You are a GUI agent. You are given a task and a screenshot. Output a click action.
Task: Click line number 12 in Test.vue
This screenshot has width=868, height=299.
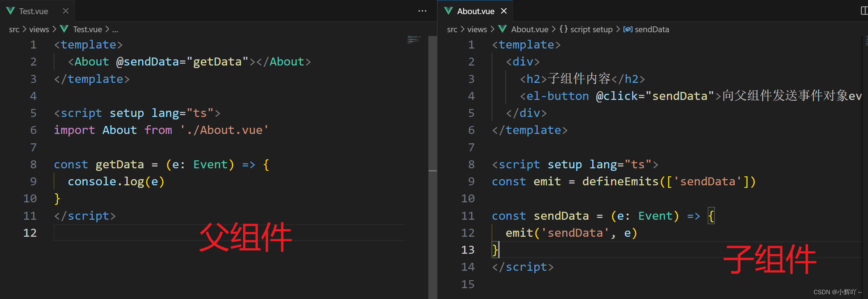[x=30, y=233]
